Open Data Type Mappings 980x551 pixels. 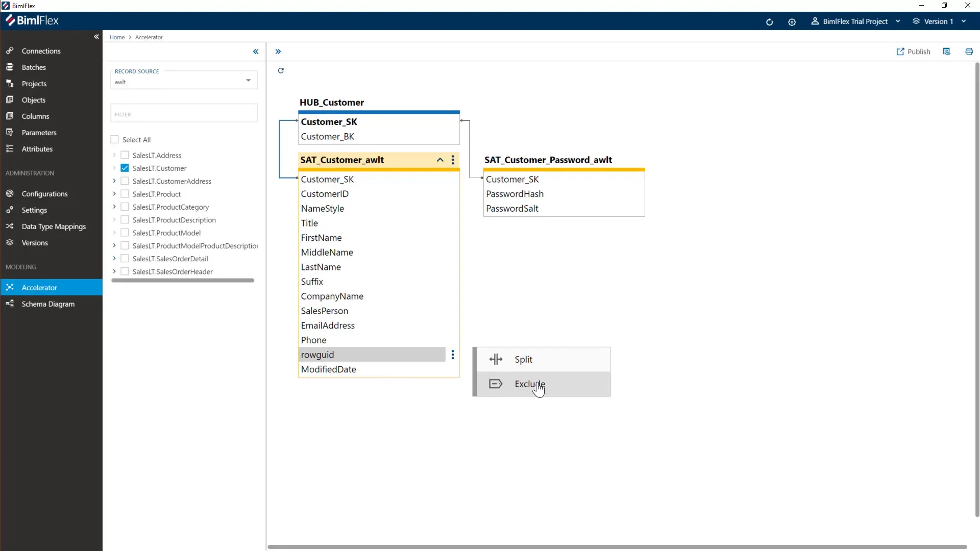click(51, 227)
